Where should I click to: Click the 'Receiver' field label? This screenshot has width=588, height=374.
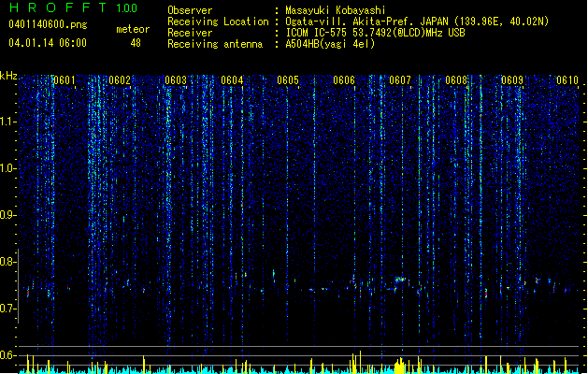coord(190,33)
